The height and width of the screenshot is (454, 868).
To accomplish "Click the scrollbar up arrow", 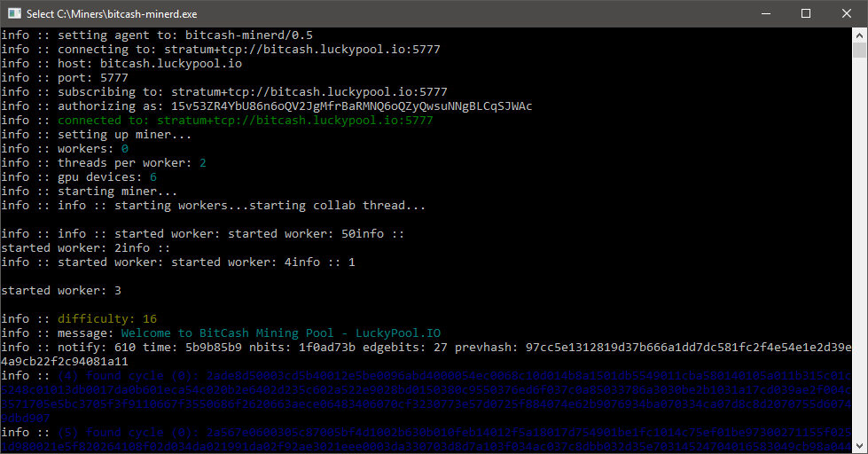I will tap(860, 35).
